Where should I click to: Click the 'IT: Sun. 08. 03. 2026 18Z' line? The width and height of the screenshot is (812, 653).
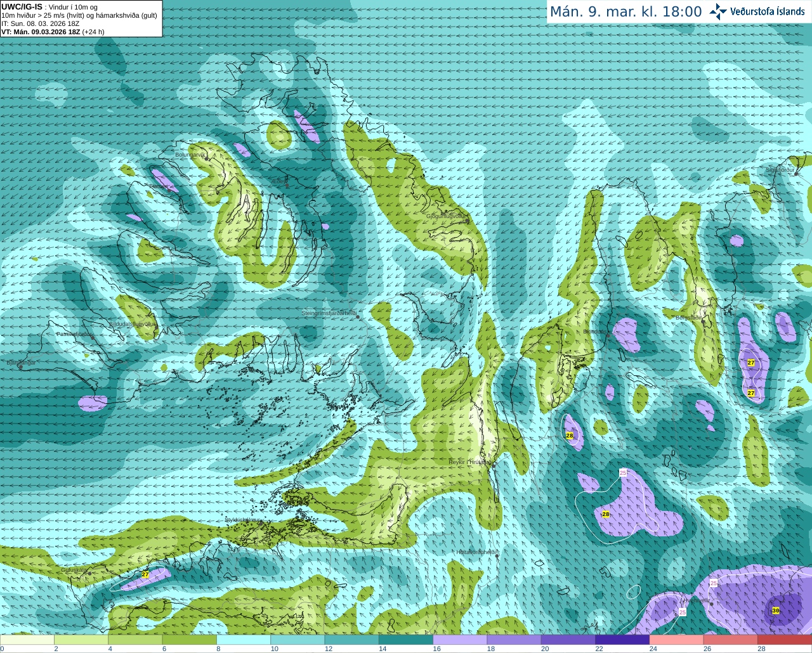pyautogui.click(x=40, y=23)
